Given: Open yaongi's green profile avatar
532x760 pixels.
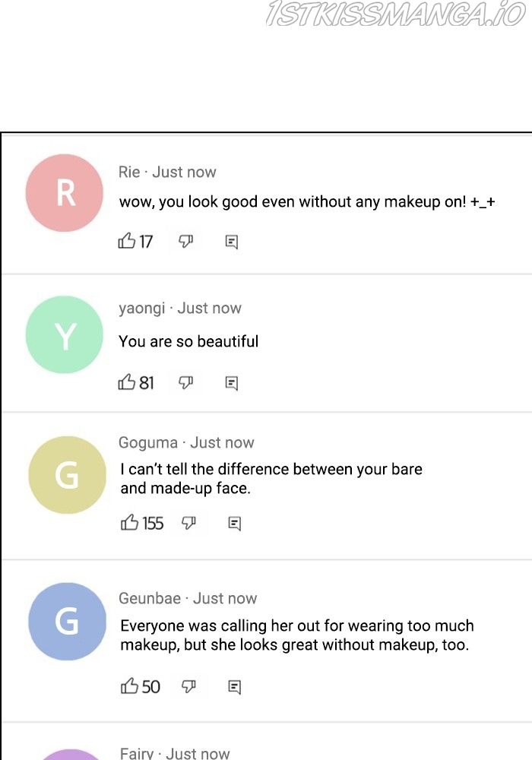Looking at the screenshot, I should [x=65, y=334].
